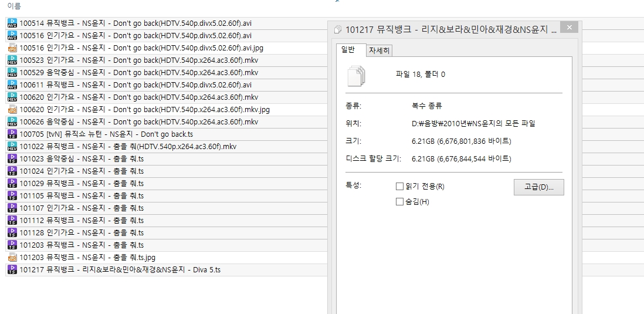Select file name 101112 뮤직뱅크 - 춤을 춰.ts
Screen dimensions: 644x314
click(x=82, y=221)
